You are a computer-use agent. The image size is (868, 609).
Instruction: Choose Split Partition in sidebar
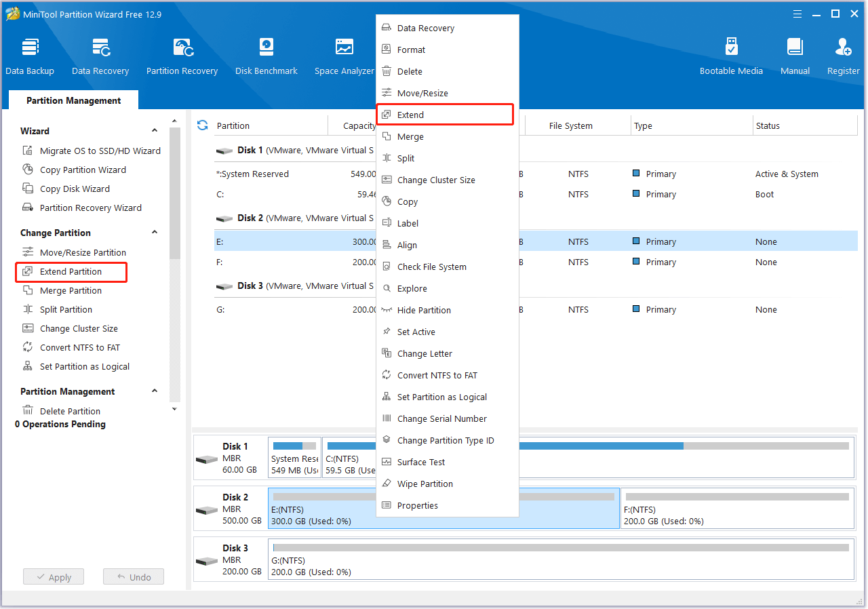click(x=58, y=310)
